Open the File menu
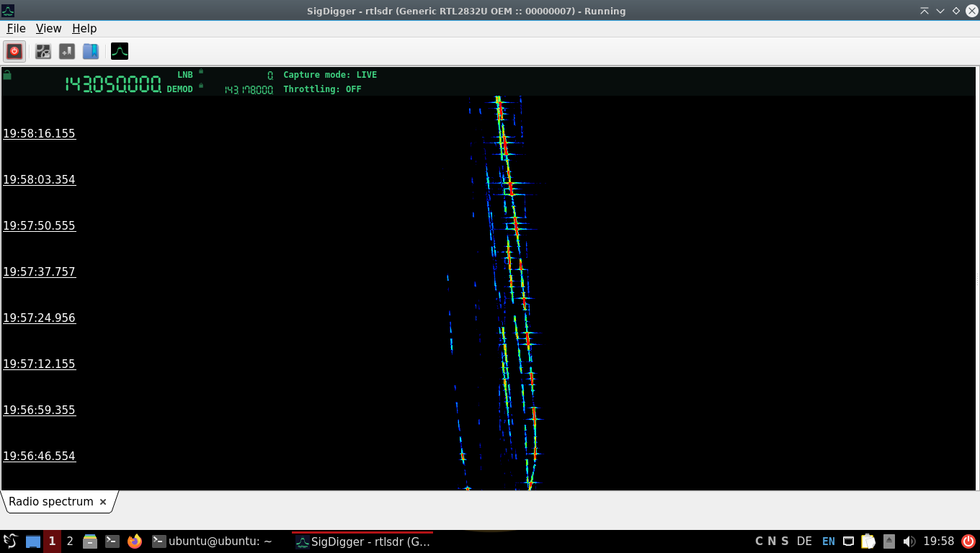Viewport: 980px width, 553px height. click(x=16, y=28)
